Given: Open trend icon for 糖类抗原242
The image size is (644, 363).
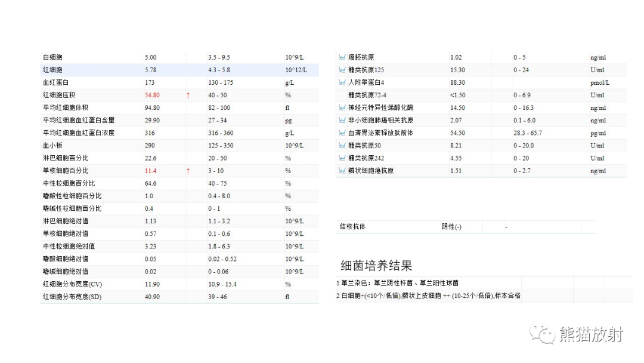Looking at the screenshot, I should (x=342, y=158).
